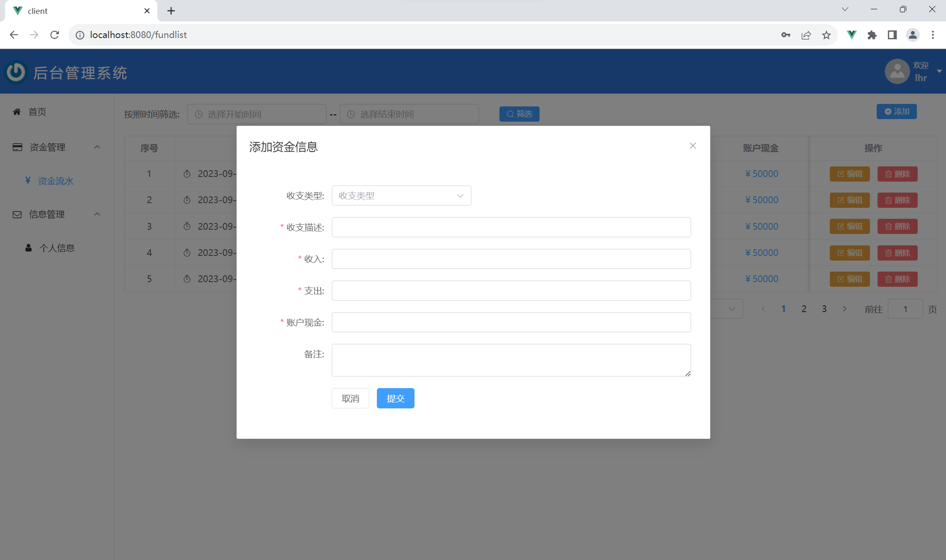
Task: Bookmark this page with star icon
Action: [826, 35]
